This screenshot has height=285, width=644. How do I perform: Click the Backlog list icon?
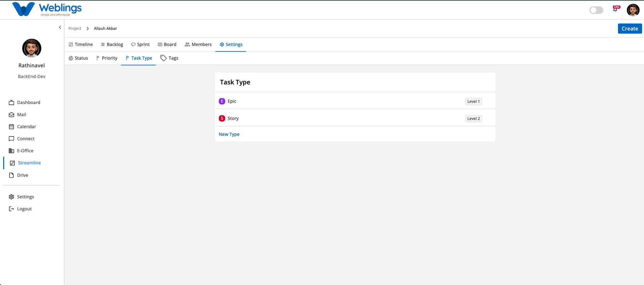(103, 44)
